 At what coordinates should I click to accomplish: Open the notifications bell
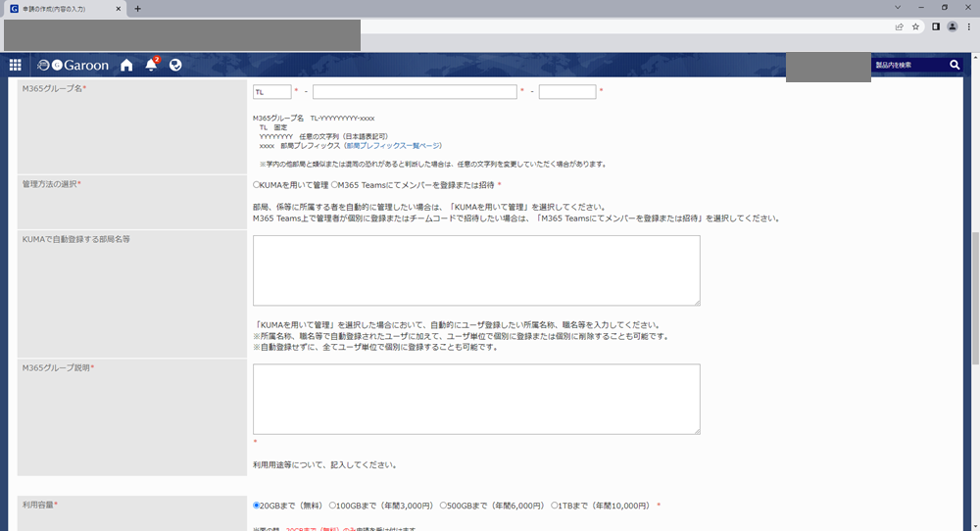click(151, 65)
